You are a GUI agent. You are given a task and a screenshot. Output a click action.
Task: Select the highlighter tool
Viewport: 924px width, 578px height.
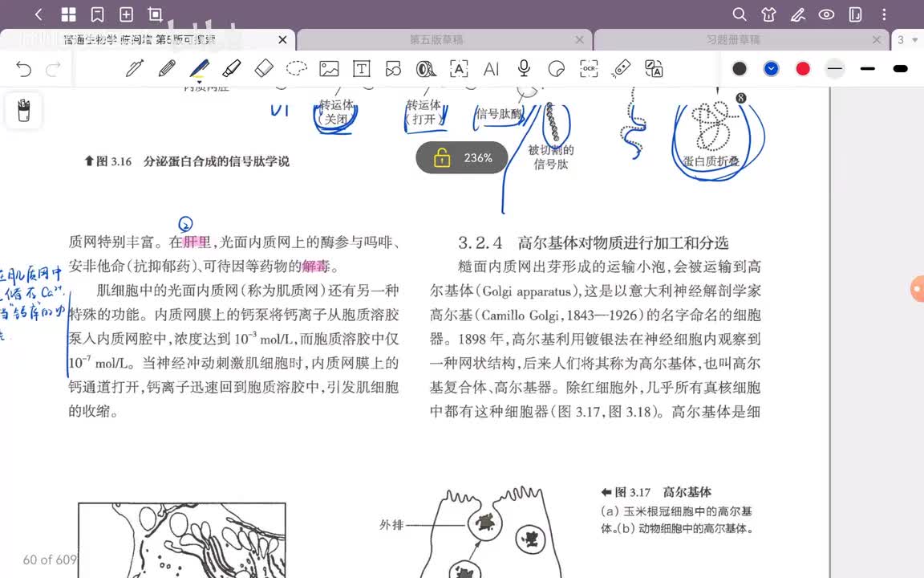tap(232, 68)
